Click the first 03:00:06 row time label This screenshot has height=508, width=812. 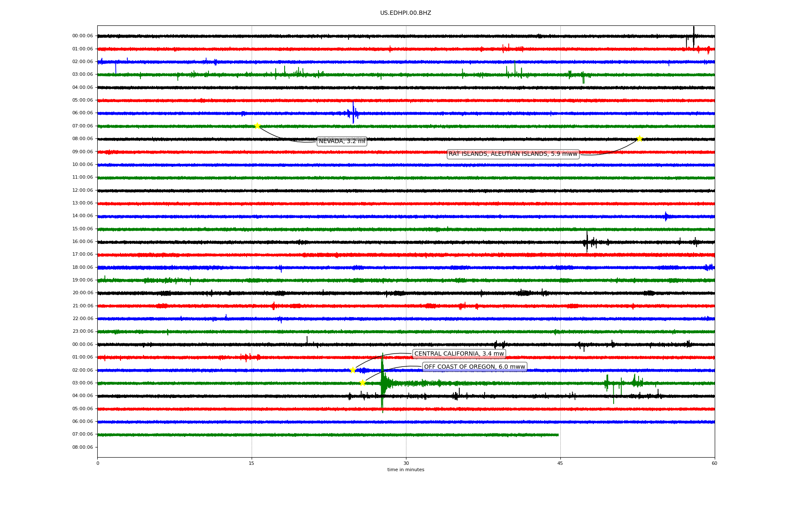pos(82,75)
